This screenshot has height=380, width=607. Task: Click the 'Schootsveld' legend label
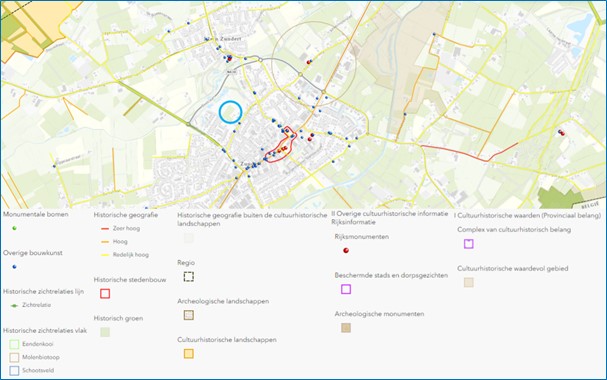(x=38, y=370)
